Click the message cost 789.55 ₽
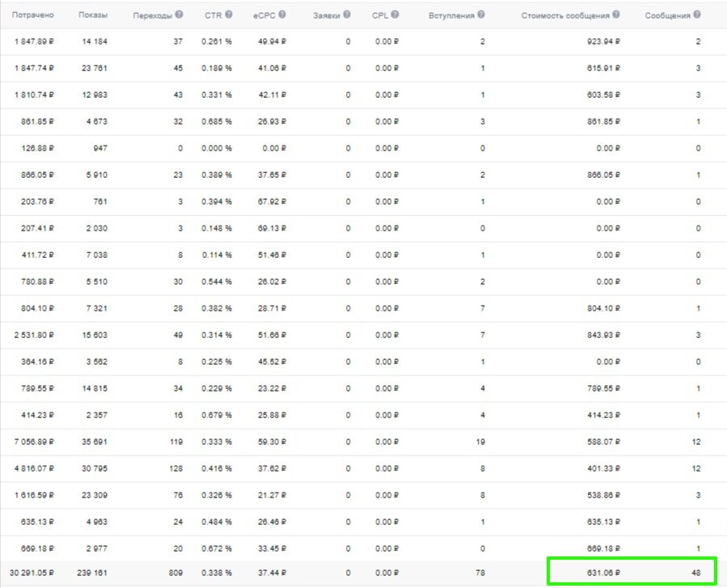727x588 pixels. point(603,388)
